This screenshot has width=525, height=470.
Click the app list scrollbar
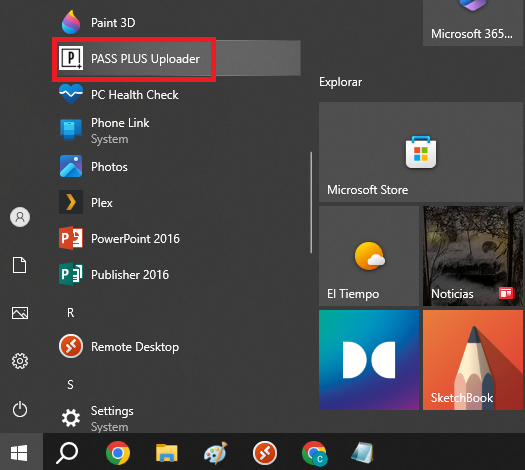(x=311, y=203)
